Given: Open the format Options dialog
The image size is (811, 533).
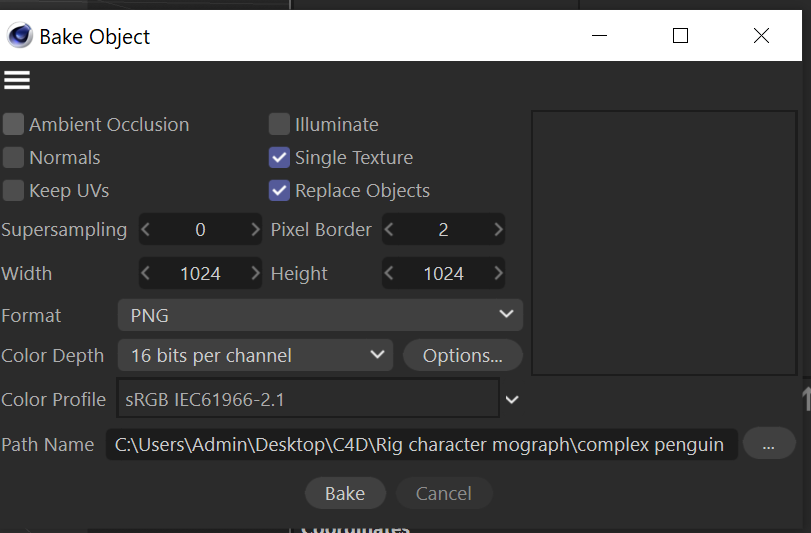Looking at the screenshot, I should pyautogui.click(x=462, y=355).
